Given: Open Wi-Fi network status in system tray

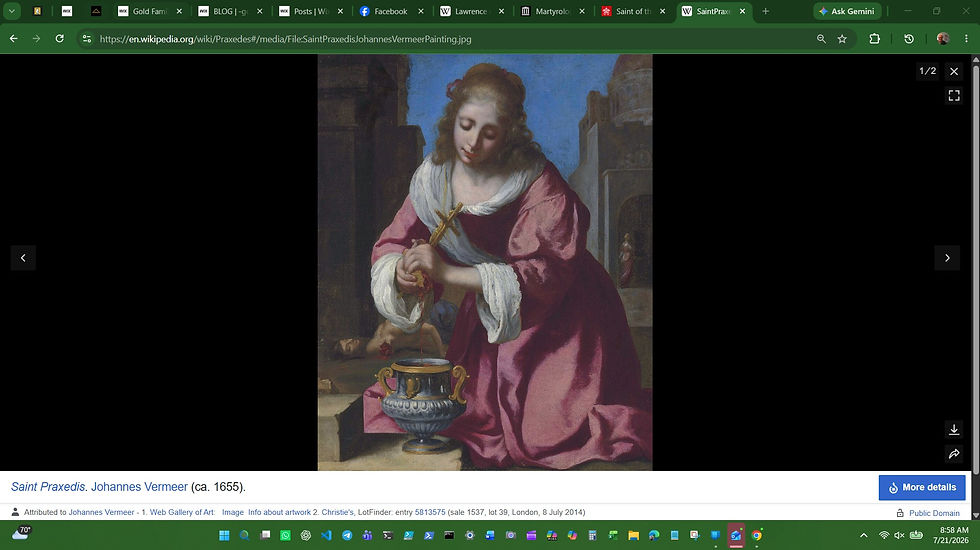Looking at the screenshot, I should tap(884, 535).
